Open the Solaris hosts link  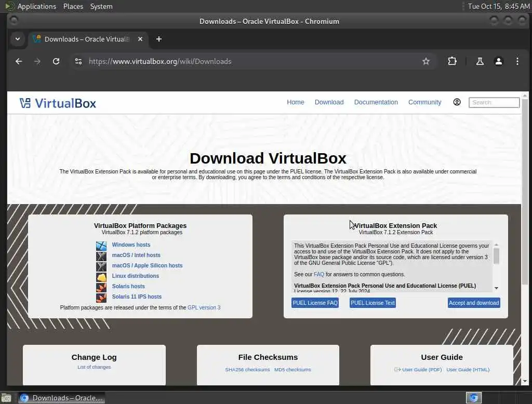(x=128, y=286)
